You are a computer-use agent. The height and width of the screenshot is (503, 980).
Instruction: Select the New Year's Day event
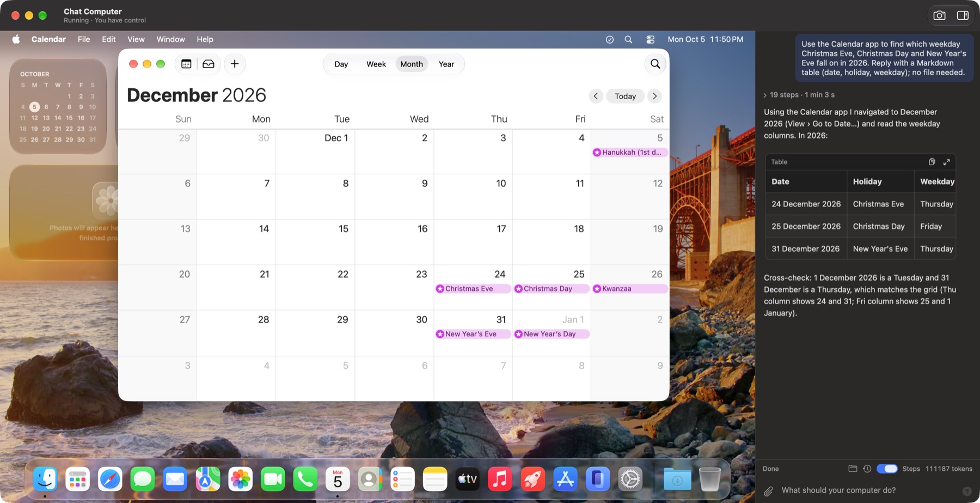552,334
